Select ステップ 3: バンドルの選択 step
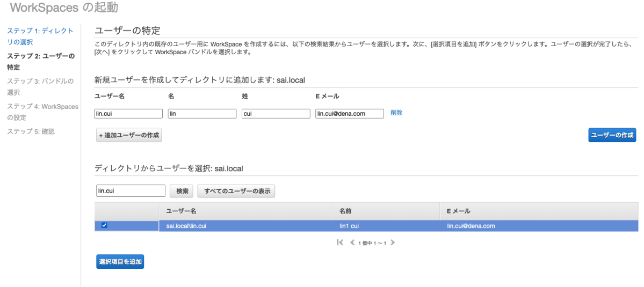Screen dimensions: 644x287 (x=40, y=86)
